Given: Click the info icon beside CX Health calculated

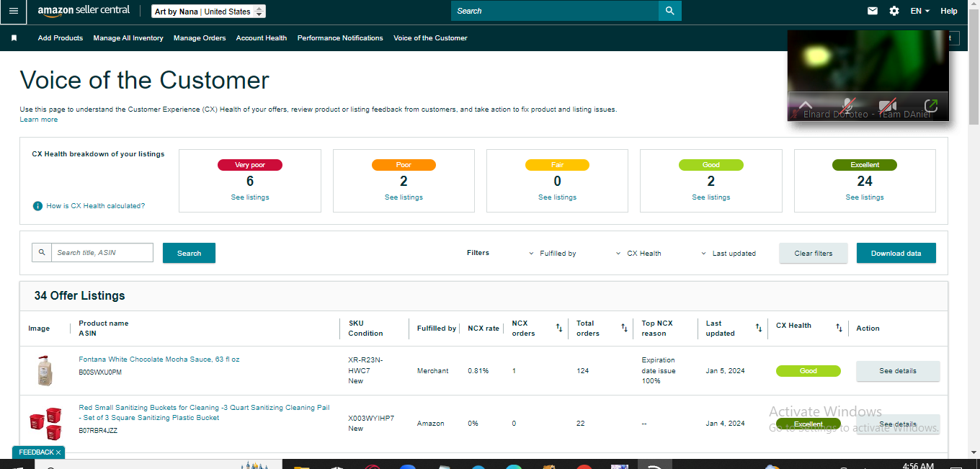Looking at the screenshot, I should (x=38, y=206).
